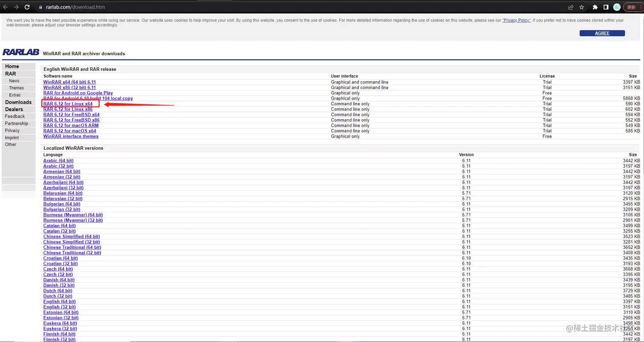The width and height of the screenshot is (644, 342).
Task: Download Bulgarian (64 bit) WinRAR
Action: 62,204
